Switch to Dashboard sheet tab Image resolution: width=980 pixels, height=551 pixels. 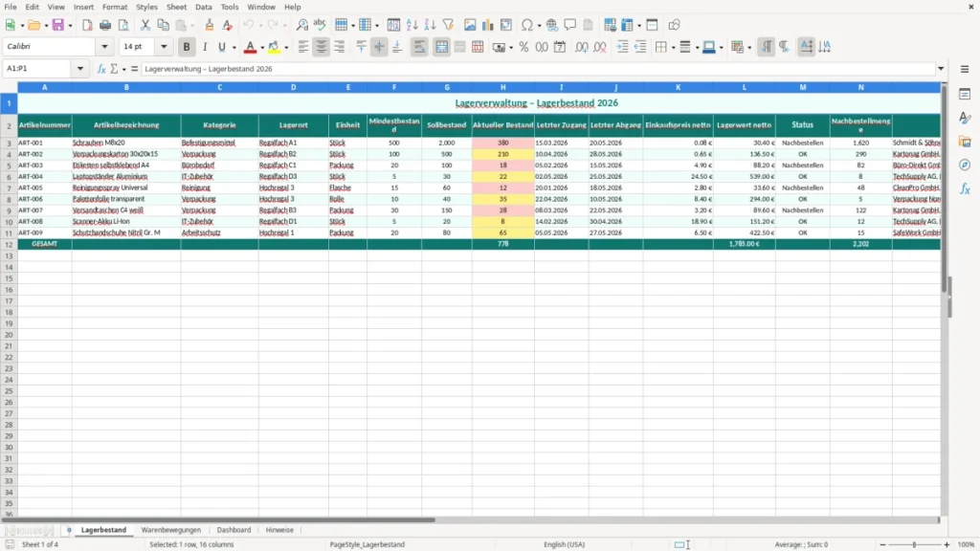pos(234,530)
